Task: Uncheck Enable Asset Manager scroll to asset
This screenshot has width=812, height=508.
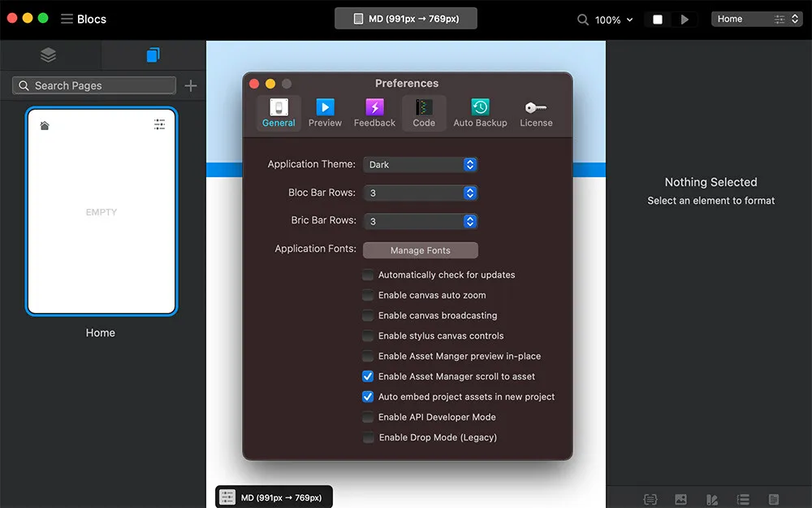Action: click(369, 376)
